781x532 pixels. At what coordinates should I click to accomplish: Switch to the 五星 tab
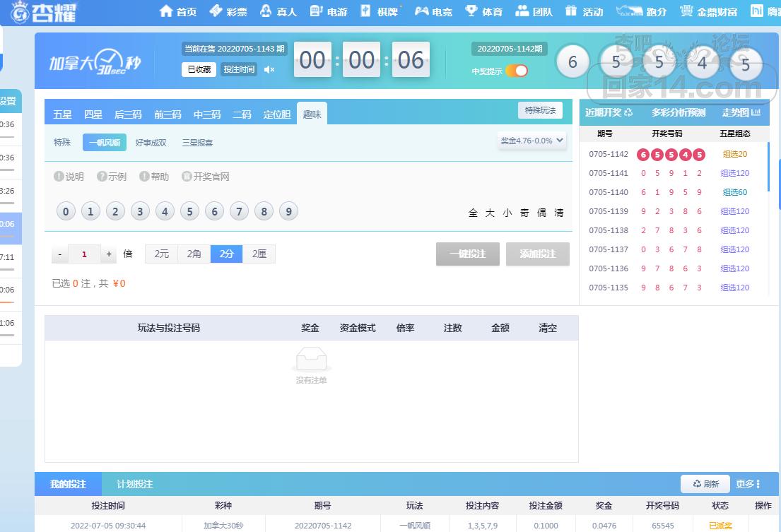pos(62,114)
